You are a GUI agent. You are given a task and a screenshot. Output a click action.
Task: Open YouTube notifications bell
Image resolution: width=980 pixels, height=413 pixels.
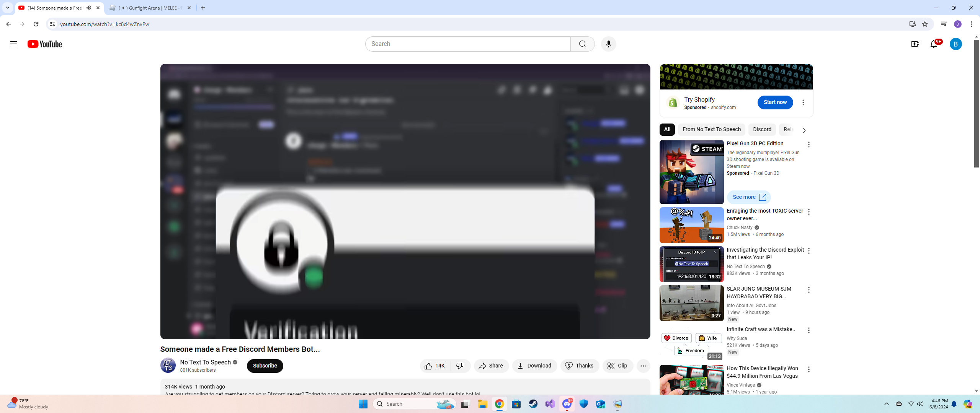click(934, 44)
